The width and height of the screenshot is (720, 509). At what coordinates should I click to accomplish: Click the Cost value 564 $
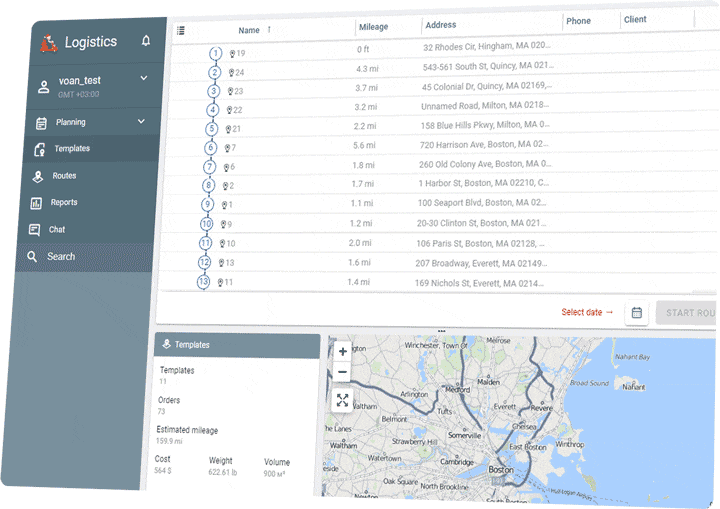(163, 470)
